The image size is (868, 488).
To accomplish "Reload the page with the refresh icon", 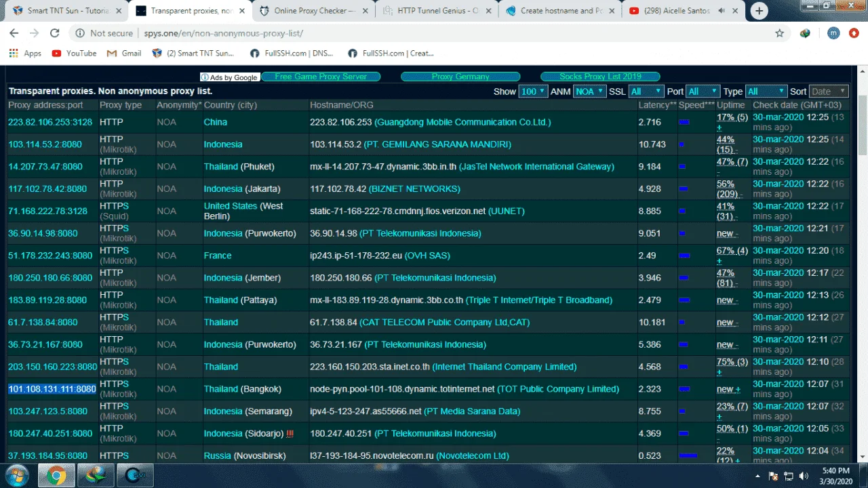I will (x=55, y=33).
